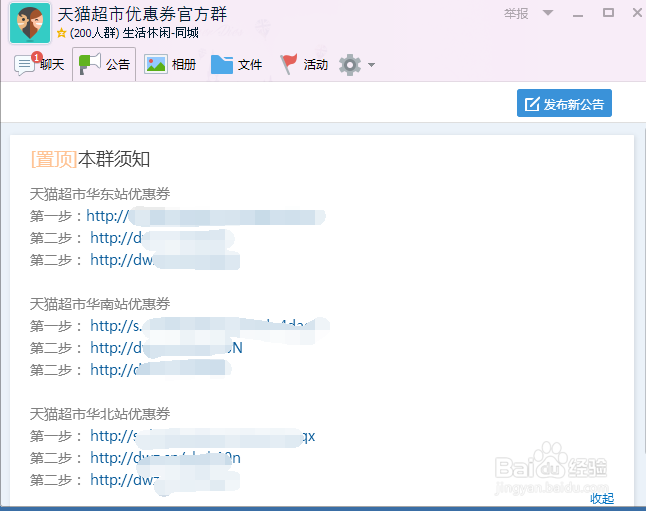Image resolution: width=646 pixels, height=511 pixels.
Task: Maximize the group window
Action: 608,13
